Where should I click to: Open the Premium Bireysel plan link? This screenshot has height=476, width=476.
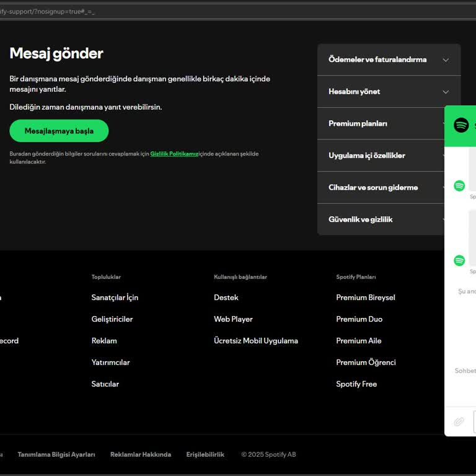pos(366,297)
